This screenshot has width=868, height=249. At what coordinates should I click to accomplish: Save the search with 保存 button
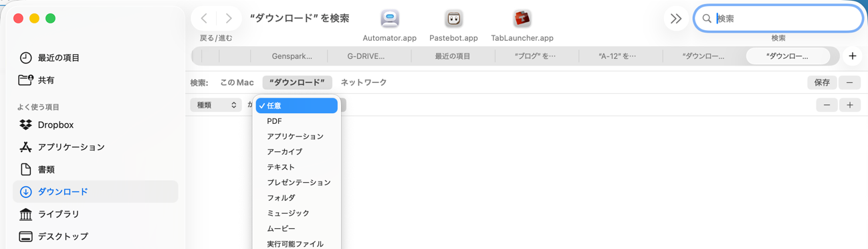point(822,82)
